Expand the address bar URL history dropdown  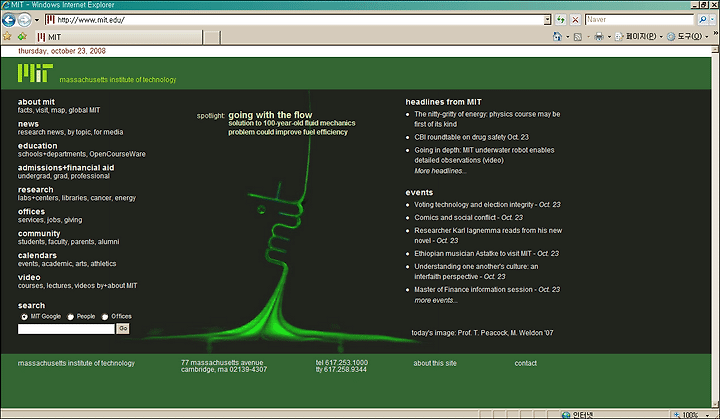point(547,20)
